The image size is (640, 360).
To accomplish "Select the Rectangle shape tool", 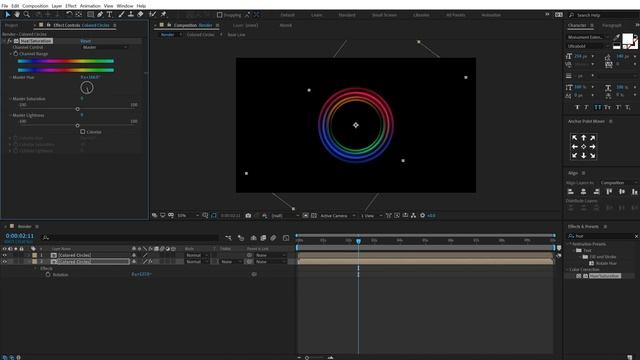I will click(91, 15).
